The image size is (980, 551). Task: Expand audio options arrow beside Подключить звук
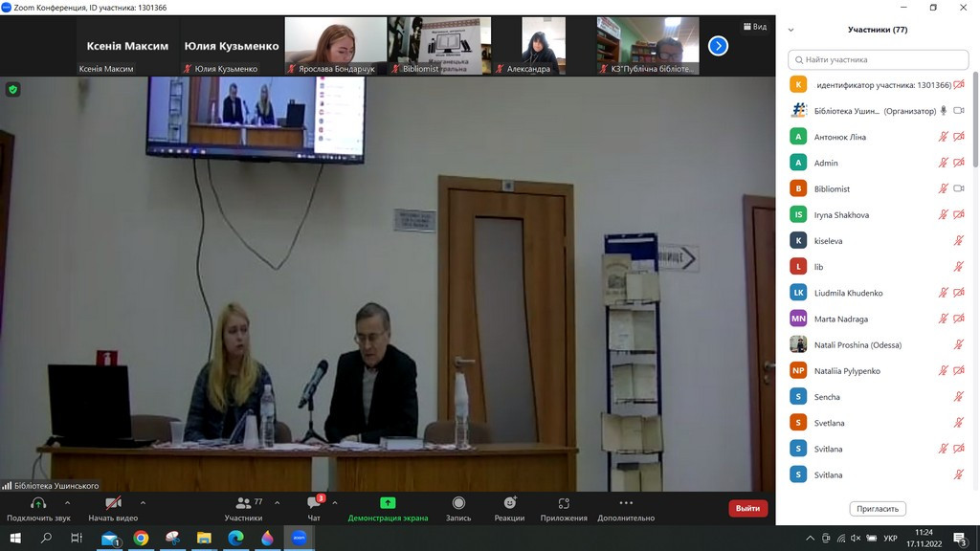(x=68, y=503)
